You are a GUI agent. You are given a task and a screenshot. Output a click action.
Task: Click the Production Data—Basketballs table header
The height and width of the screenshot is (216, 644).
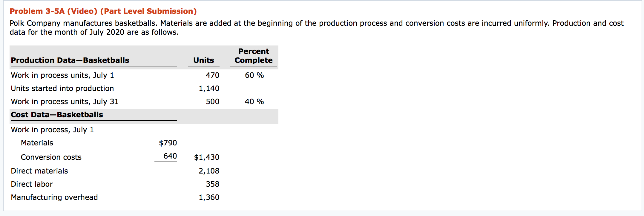click(x=70, y=60)
